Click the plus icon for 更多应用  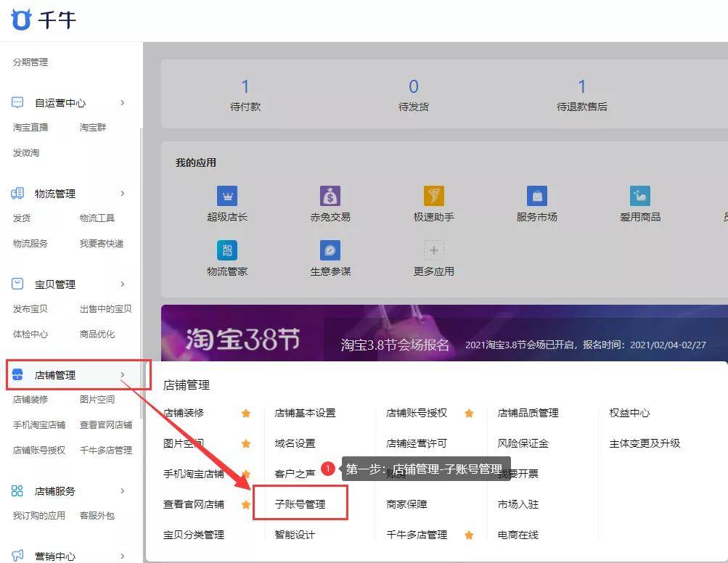(433, 250)
